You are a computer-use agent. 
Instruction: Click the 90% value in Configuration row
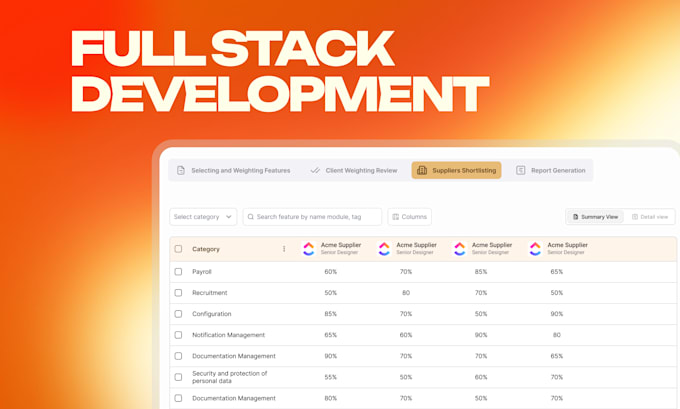[557, 314]
